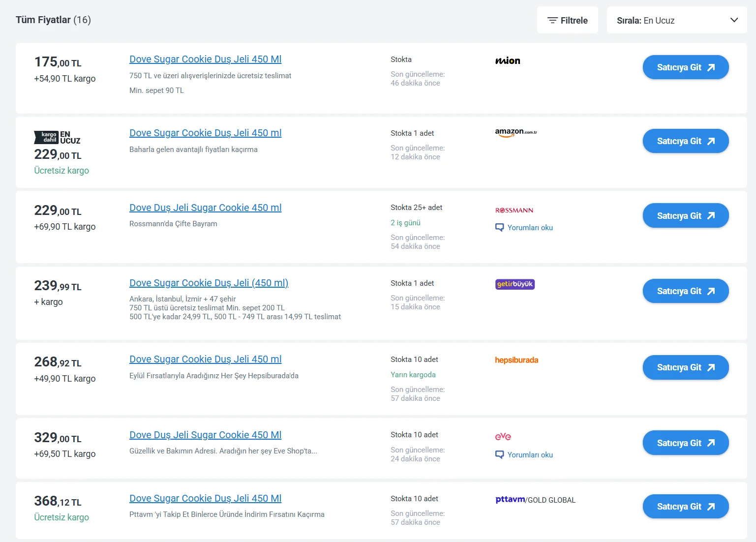The width and height of the screenshot is (756, 542).
Task: Click the Pttavm Gold Global store logo
Action: pyautogui.click(x=535, y=500)
